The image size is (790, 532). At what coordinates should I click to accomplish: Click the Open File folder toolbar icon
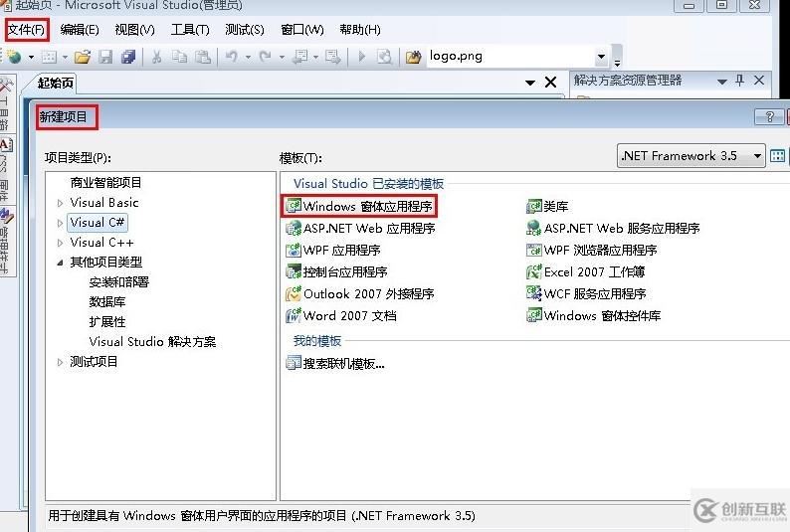(x=83, y=57)
